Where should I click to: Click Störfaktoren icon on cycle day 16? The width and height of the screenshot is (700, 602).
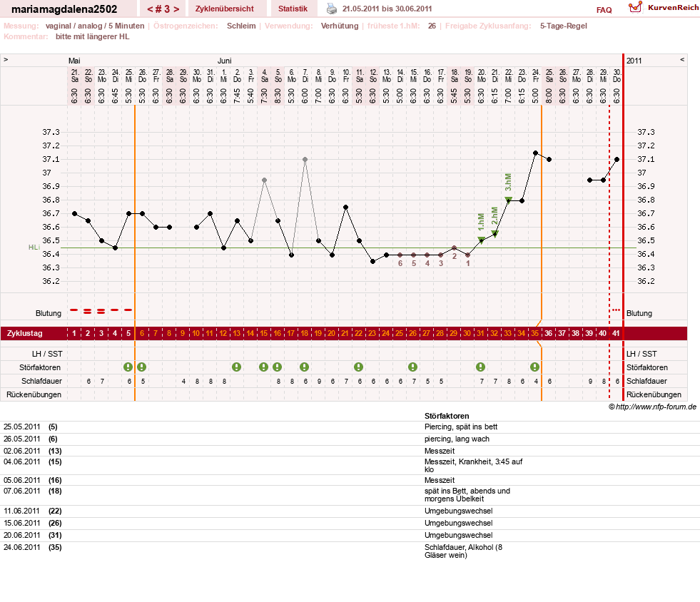pyautogui.click(x=278, y=367)
